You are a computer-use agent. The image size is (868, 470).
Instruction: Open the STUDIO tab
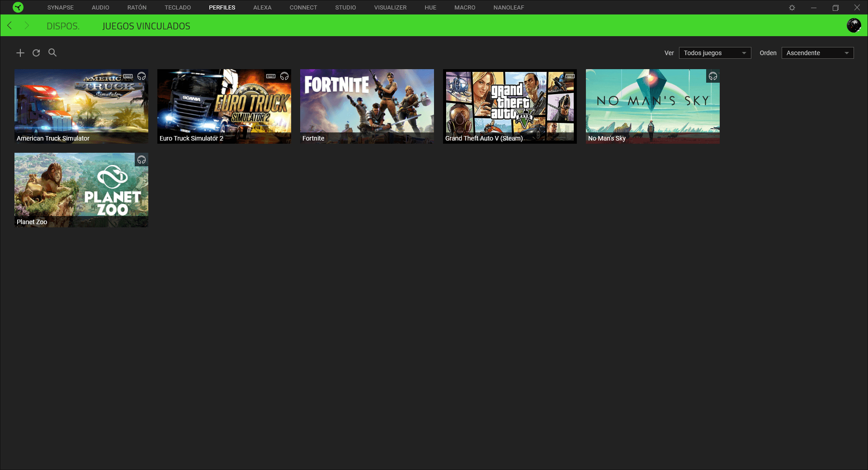[x=345, y=8]
